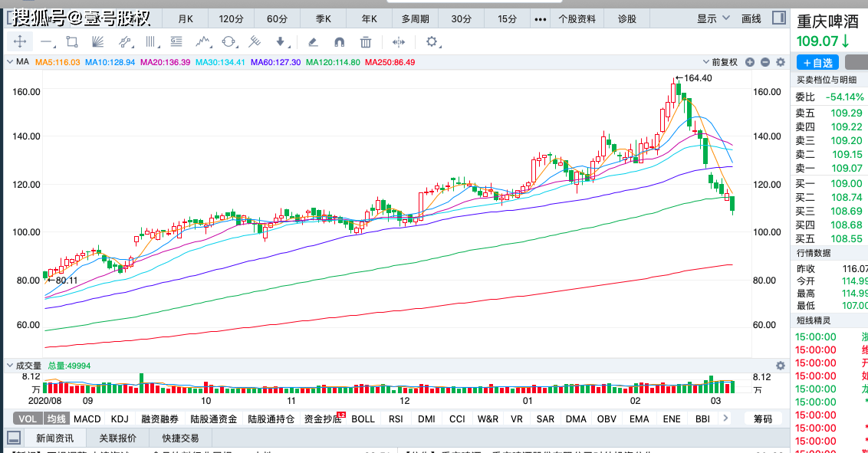Open 新闻资讯 news tab

(54, 438)
